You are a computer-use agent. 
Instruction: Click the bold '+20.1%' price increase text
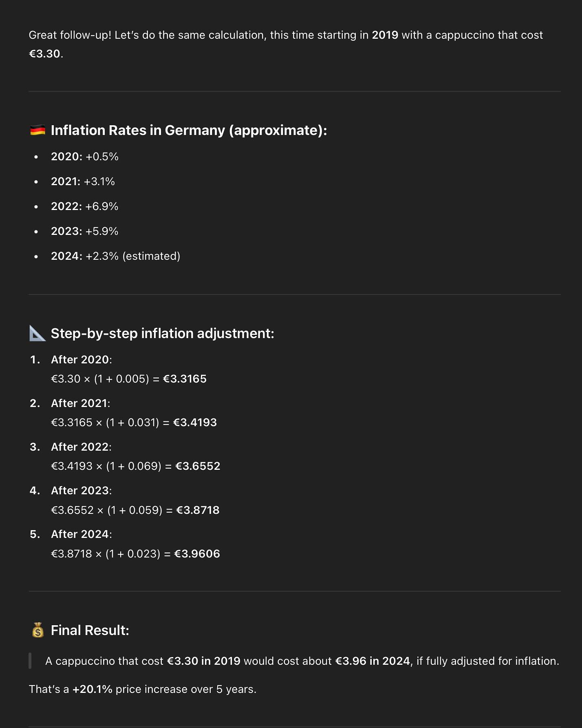tap(92, 689)
